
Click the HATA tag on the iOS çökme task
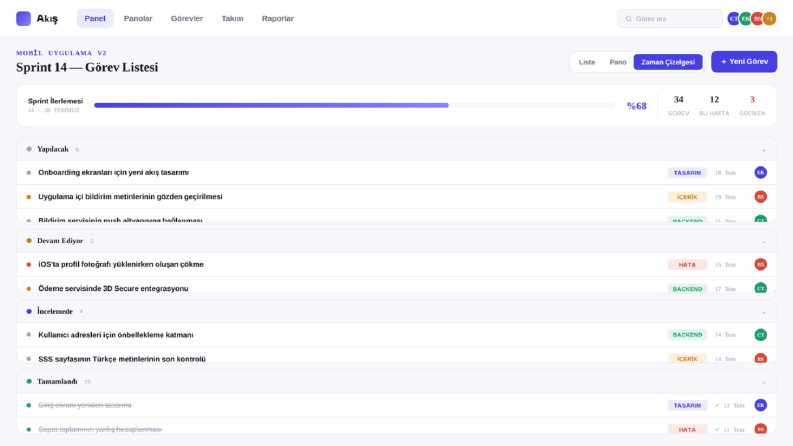[687, 264]
